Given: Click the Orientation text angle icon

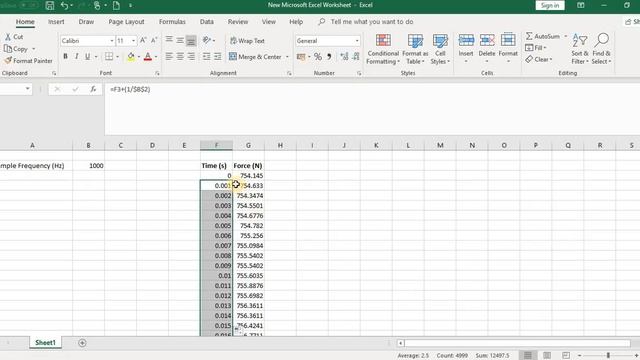Looking at the screenshot, I should (207, 40).
